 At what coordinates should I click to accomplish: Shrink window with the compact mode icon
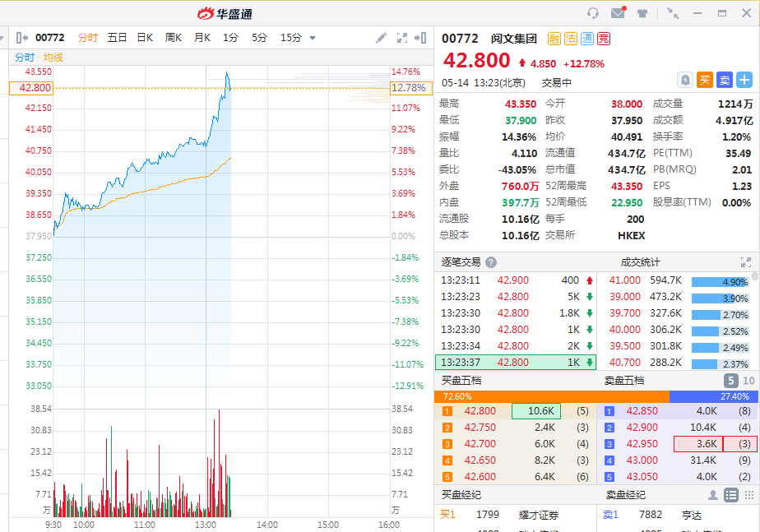pos(673,13)
